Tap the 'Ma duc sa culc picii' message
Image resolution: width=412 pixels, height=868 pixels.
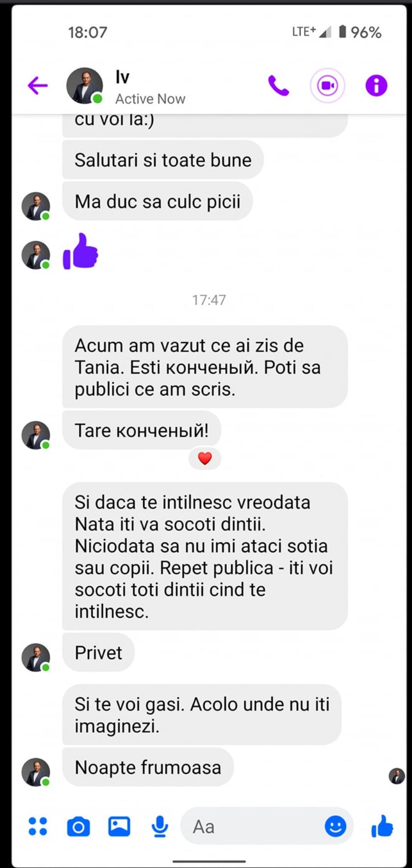[157, 201]
